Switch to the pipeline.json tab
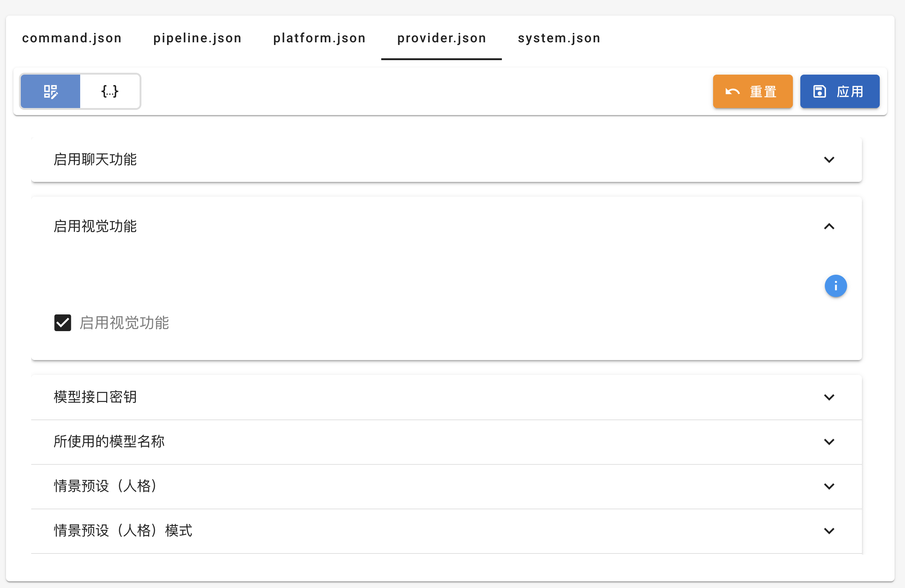 (197, 38)
